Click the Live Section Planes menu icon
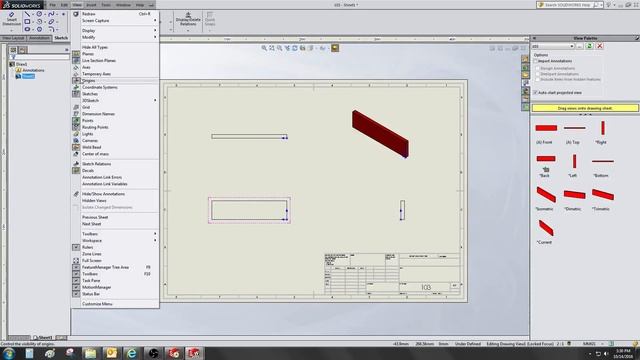Viewport: 640px width, 360px height. pos(76,60)
